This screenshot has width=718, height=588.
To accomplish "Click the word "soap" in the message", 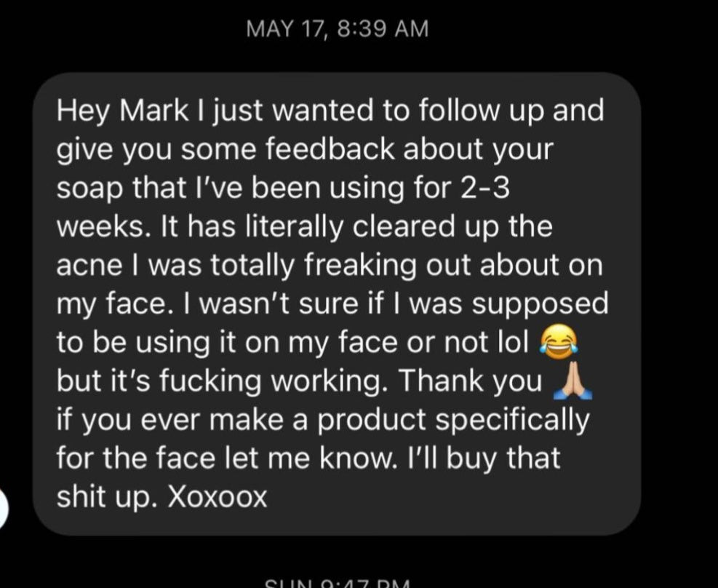I will (84, 188).
